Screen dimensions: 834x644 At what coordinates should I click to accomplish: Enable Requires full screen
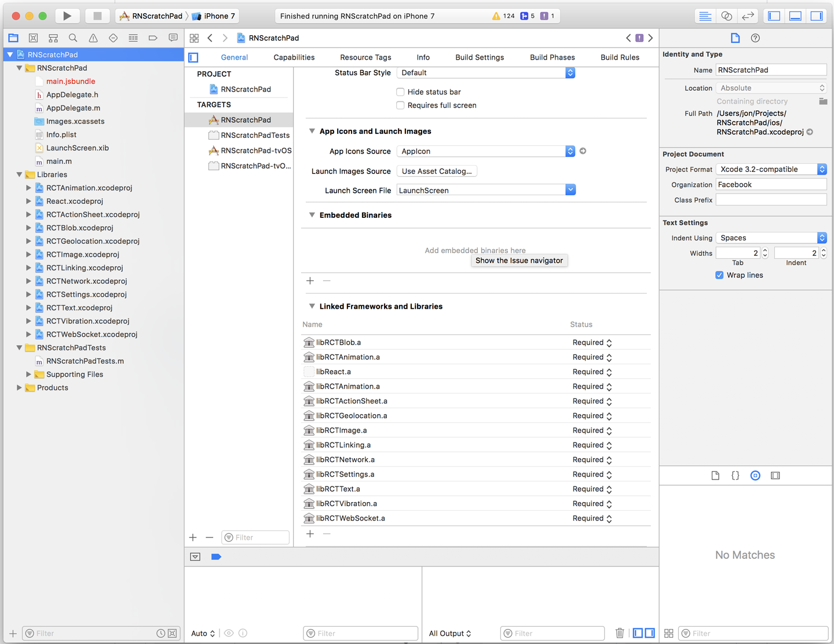(x=400, y=105)
